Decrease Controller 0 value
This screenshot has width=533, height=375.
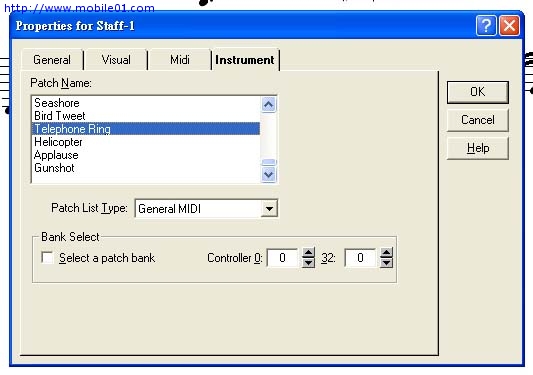click(308, 262)
